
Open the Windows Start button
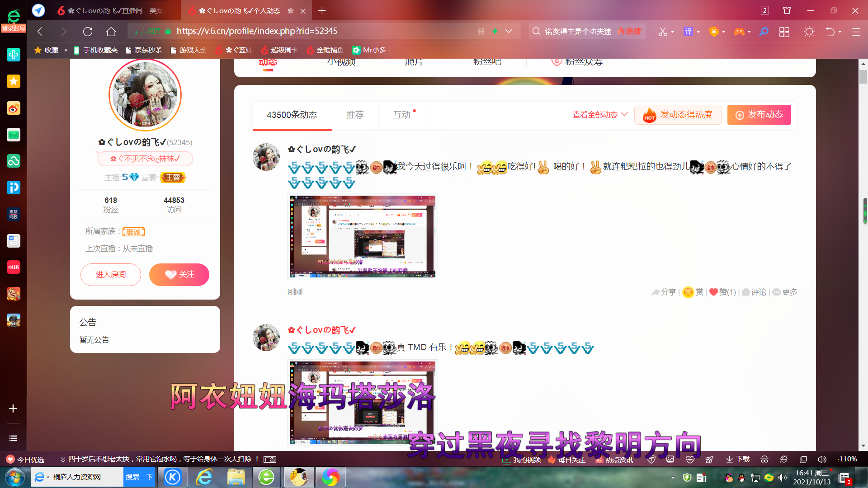[x=15, y=477]
